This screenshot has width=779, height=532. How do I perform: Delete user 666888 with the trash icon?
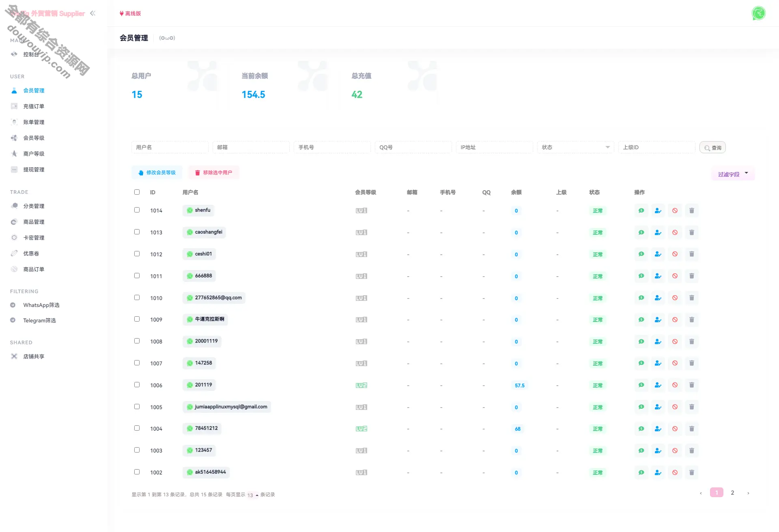tap(692, 276)
